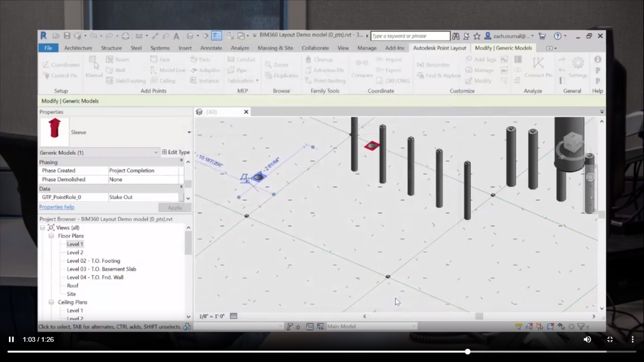Open the Generic Models (1) filter dropdown
The height and width of the screenshot is (362, 644).
pyautogui.click(x=156, y=153)
